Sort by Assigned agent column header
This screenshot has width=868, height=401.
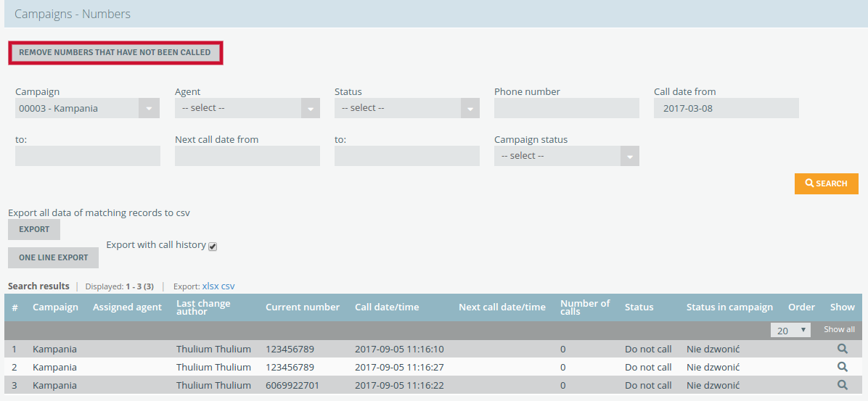(x=127, y=307)
